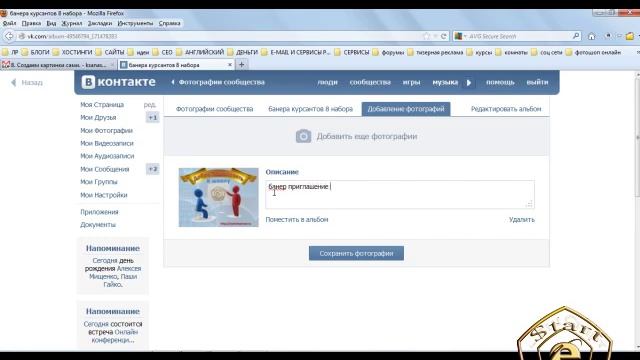
Task: Click the +2 messages counter badge
Action: 152,169
